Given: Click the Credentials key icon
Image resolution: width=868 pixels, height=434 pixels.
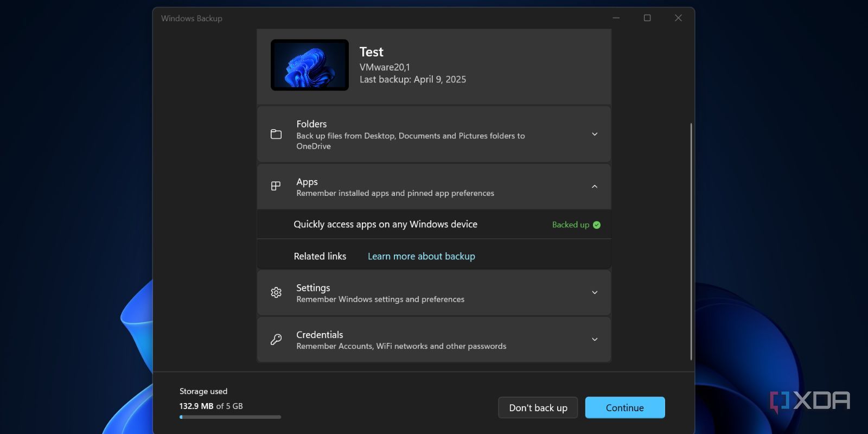Looking at the screenshot, I should pyautogui.click(x=276, y=340).
